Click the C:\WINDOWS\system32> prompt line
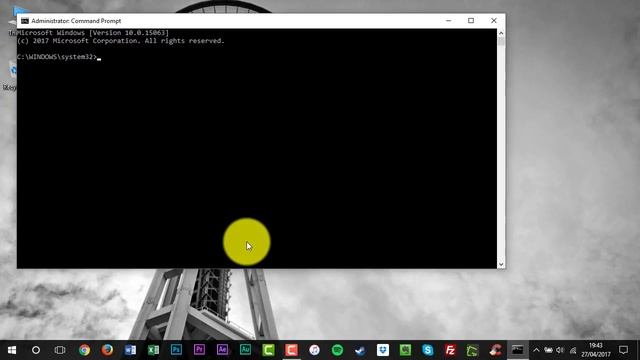The height and width of the screenshot is (360, 640). 57,57
